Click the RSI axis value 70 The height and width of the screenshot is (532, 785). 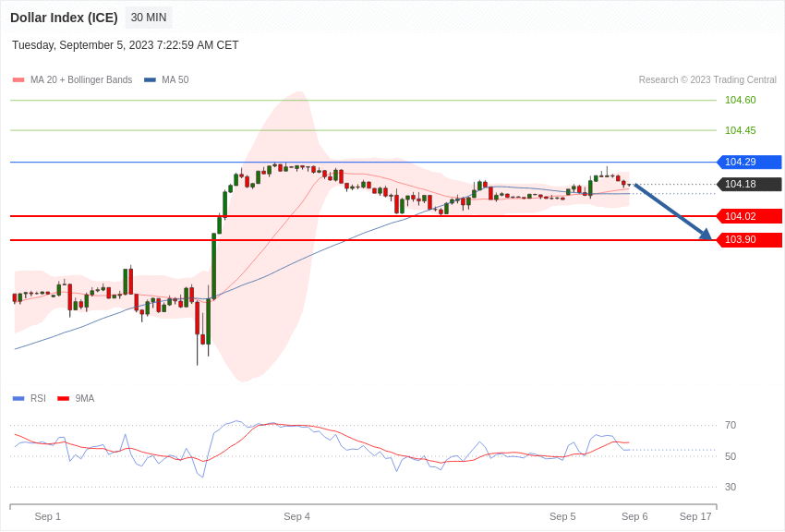tap(731, 426)
